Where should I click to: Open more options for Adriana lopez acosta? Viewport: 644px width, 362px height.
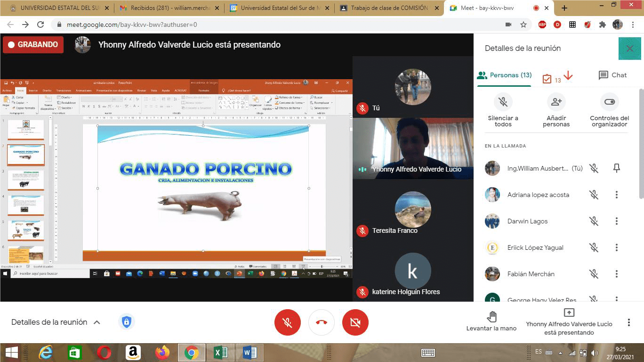[x=617, y=195]
